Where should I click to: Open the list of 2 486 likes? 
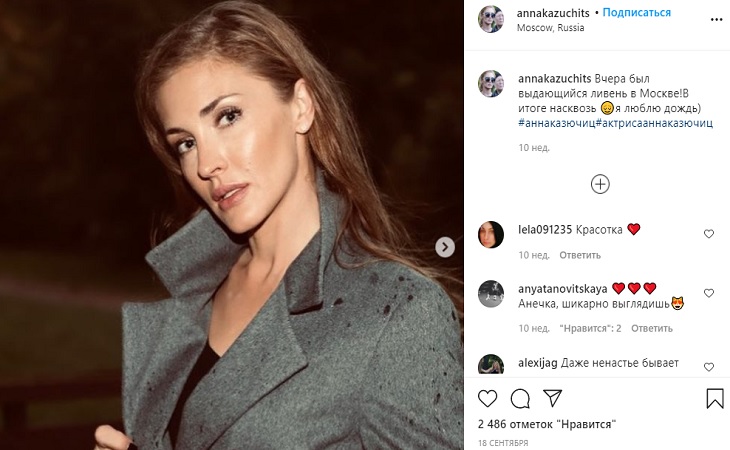point(546,424)
